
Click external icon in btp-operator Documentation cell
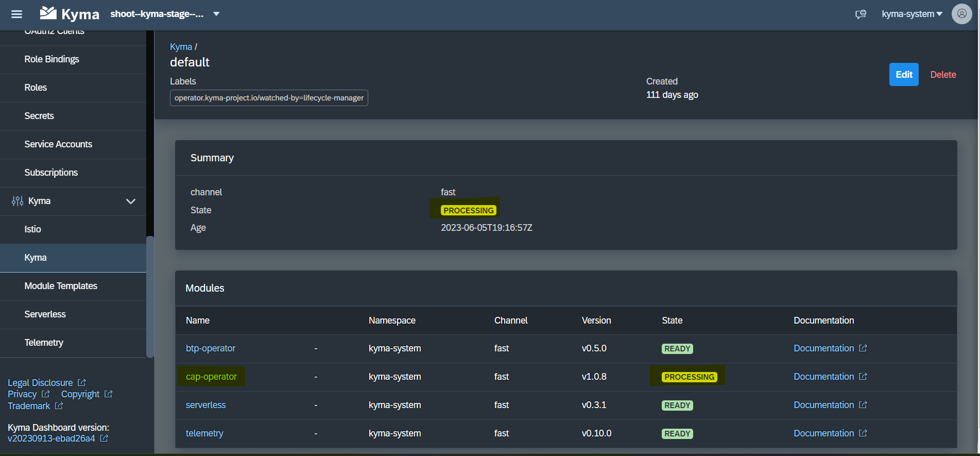coord(863,348)
